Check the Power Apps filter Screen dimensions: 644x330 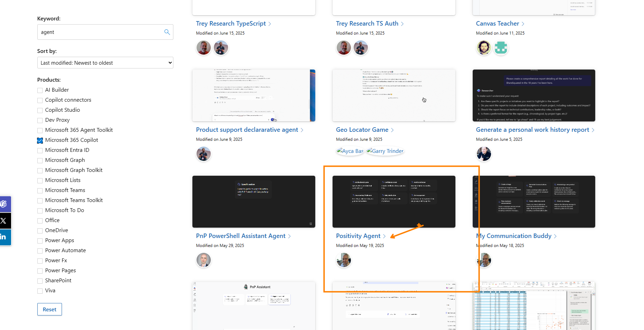[x=40, y=241]
